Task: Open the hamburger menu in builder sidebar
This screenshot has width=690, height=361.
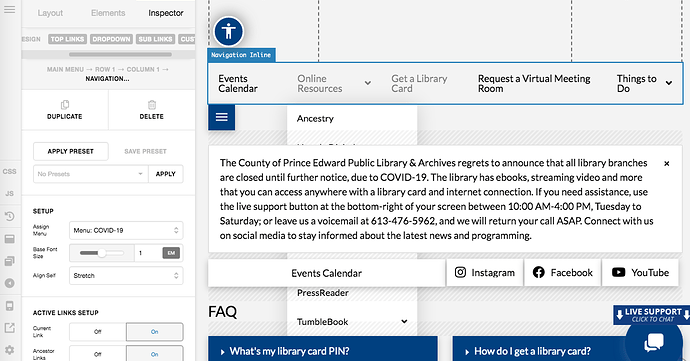Action: click(x=9, y=9)
